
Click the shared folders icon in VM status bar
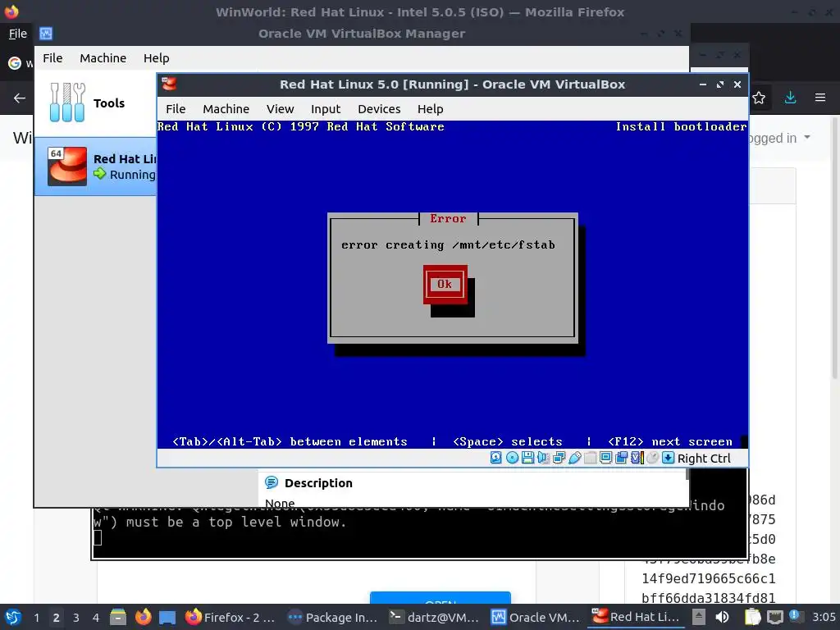pos(591,458)
